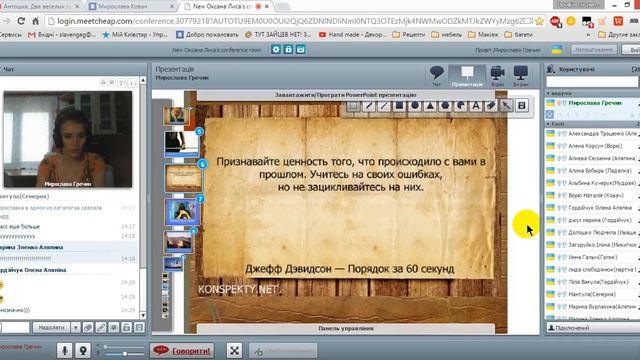Select slide thumbnail number 5
Image resolution: width=640 pixels, height=360 pixels.
(x=182, y=143)
